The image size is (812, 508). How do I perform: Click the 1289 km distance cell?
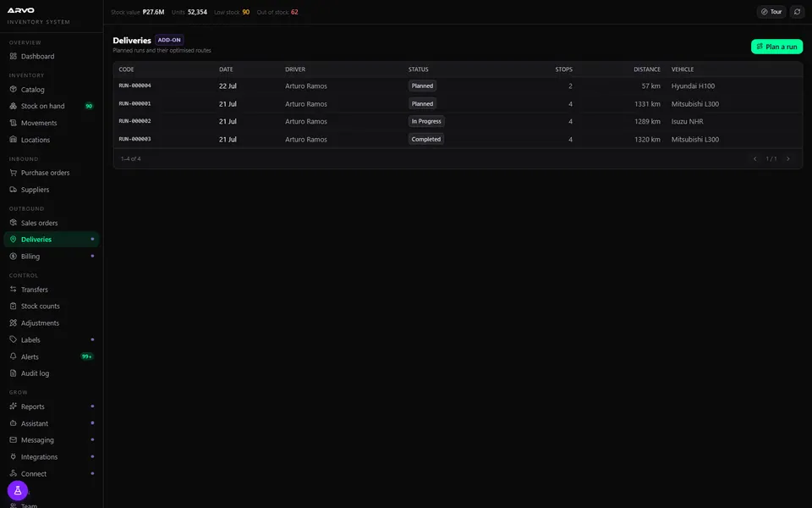click(647, 121)
